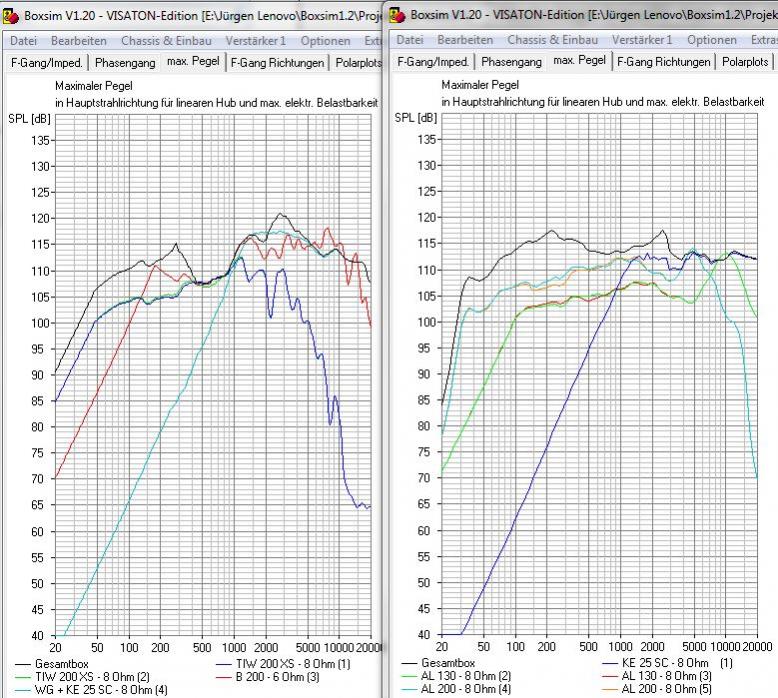This screenshot has height=698, width=778.
Task: Open Verstärker 1 menu in left window
Action: pos(256,41)
